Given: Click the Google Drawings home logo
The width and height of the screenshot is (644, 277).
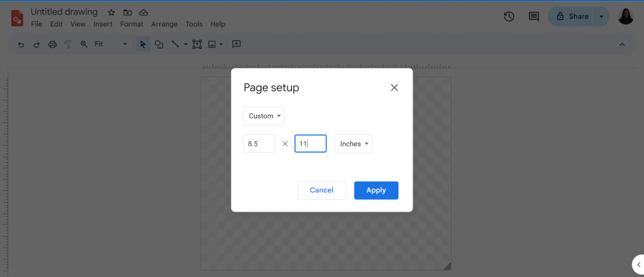Looking at the screenshot, I should tap(17, 18).
